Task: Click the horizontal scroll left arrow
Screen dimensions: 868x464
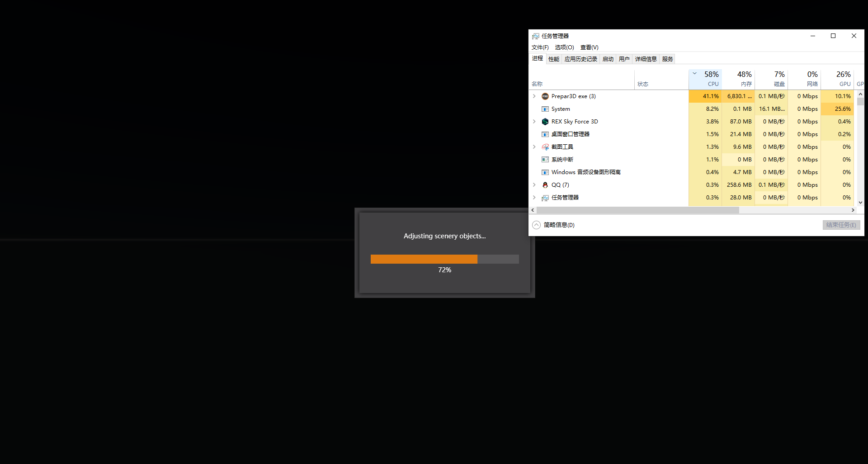Action: click(x=533, y=210)
